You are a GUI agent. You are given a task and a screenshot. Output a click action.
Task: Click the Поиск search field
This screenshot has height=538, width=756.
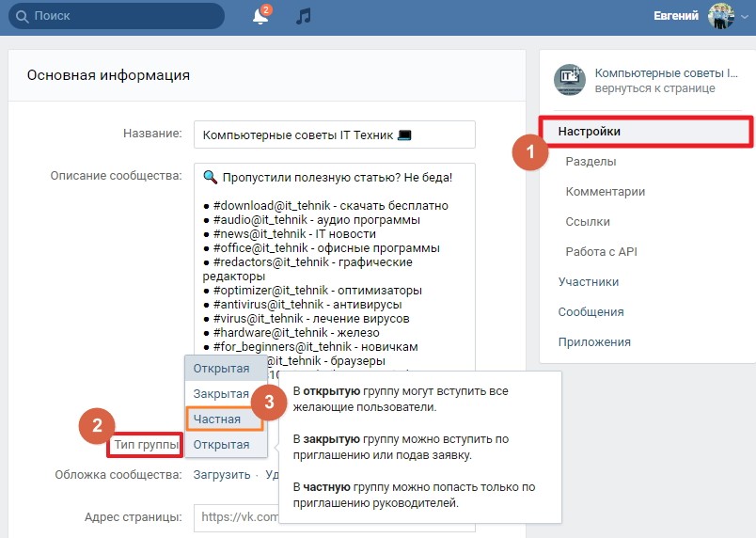(x=117, y=16)
